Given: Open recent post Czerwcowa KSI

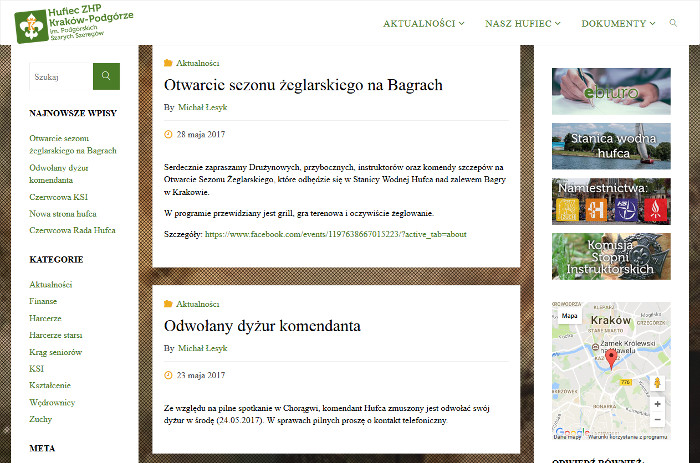Looking at the screenshot, I should click(58, 197).
